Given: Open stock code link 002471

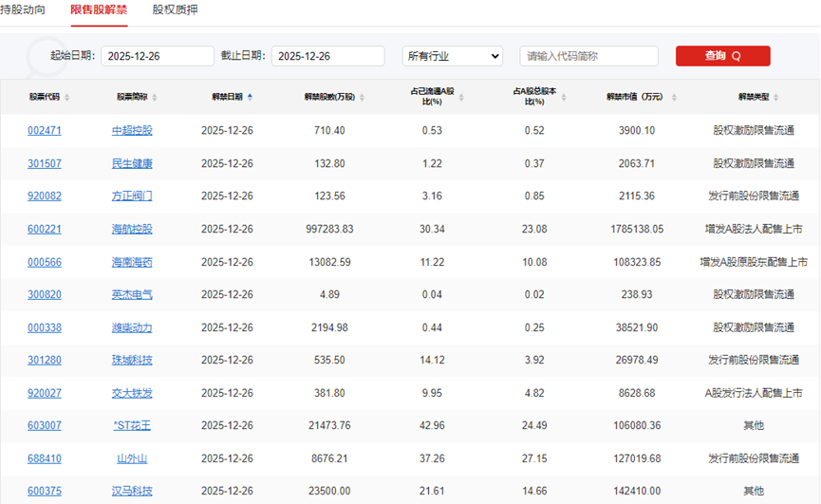Looking at the screenshot, I should [45, 130].
